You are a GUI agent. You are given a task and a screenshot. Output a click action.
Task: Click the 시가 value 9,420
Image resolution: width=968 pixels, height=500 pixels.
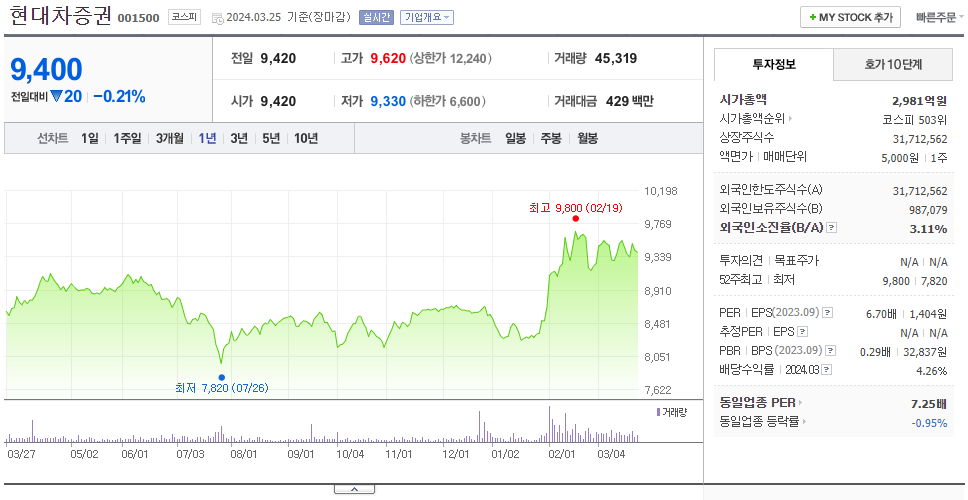278,101
